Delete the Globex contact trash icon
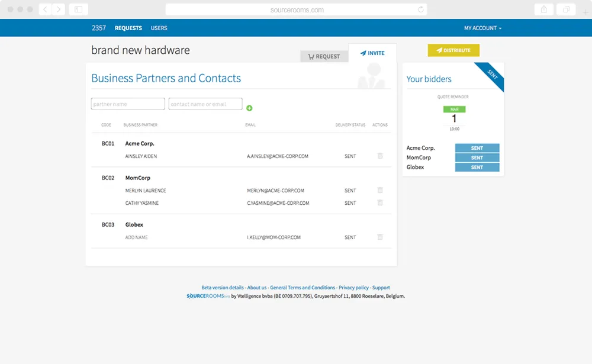 [380, 237]
